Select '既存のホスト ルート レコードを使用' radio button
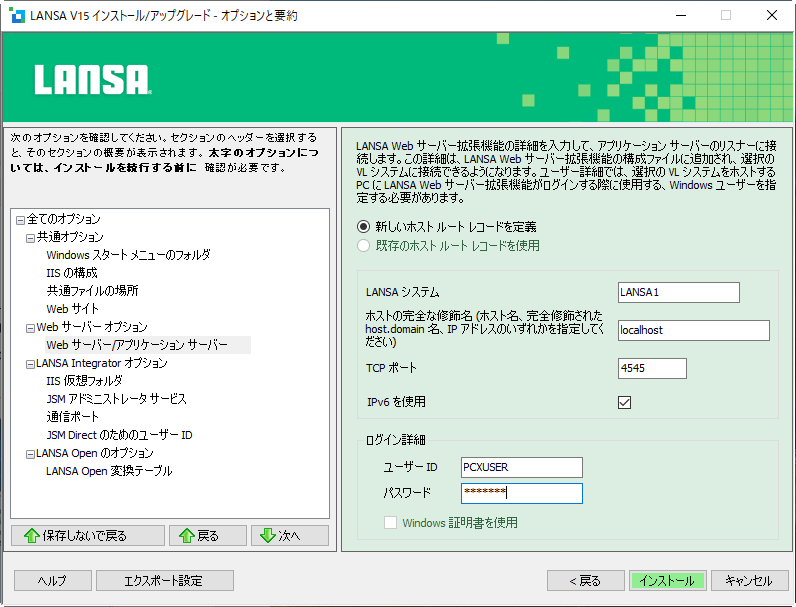The width and height of the screenshot is (796, 607). 363,246
